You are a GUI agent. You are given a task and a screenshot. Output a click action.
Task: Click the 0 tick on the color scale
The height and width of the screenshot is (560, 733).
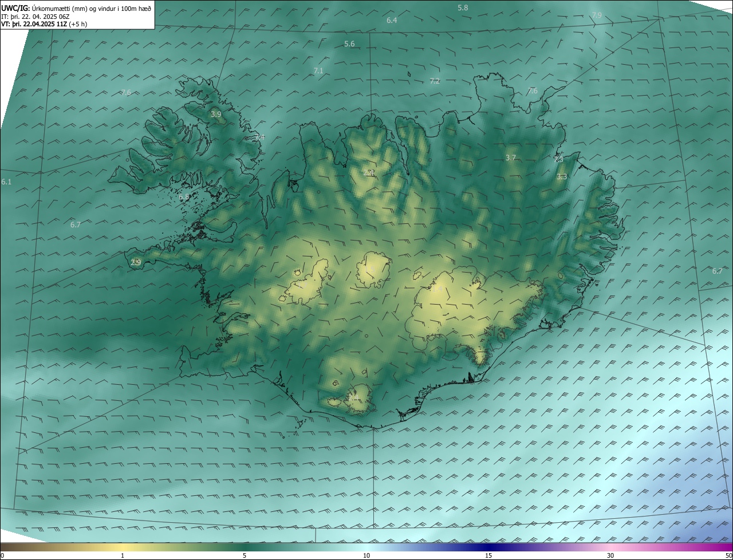2,555
